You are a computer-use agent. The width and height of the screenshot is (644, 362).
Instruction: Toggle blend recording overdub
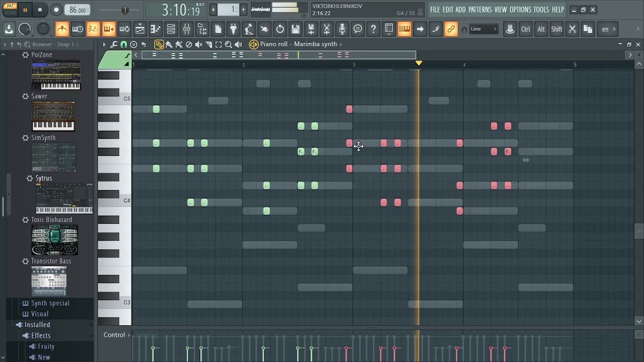[x=109, y=29]
